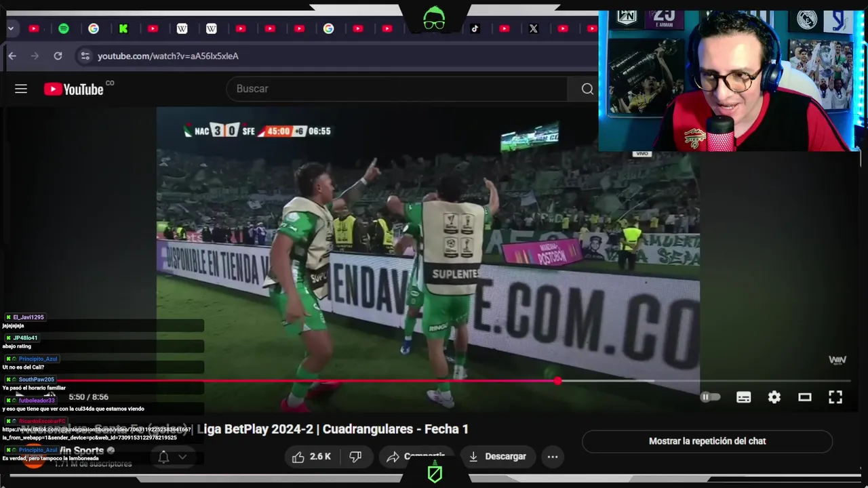The width and height of the screenshot is (868, 488).
Task: Open the three-dot more actions menu
Action: (x=553, y=457)
